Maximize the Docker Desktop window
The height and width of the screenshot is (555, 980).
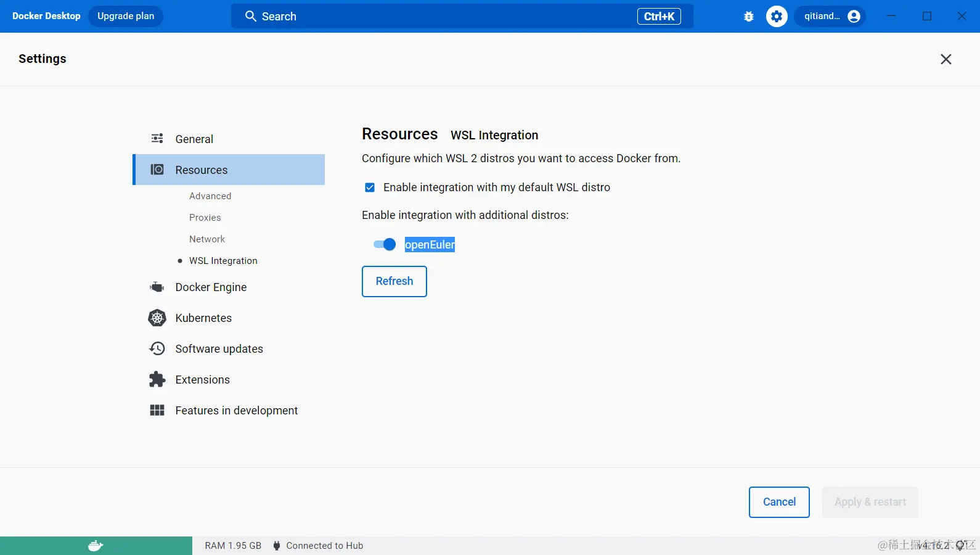point(927,16)
